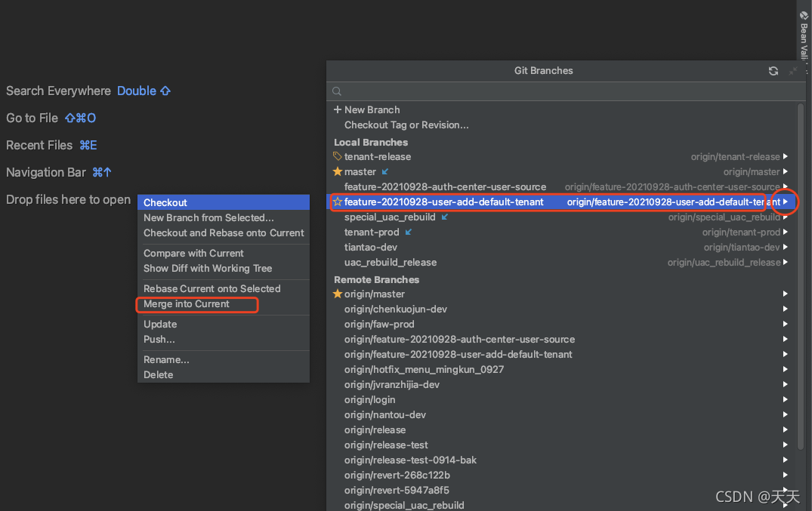Click incoming commits arrow beside tenant-prod
812x511 pixels.
(x=408, y=232)
